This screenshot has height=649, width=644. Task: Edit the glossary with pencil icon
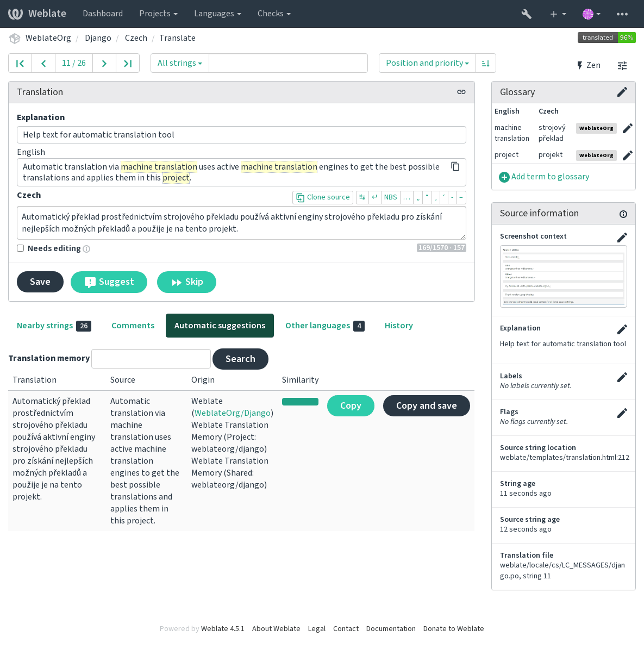coord(622,92)
